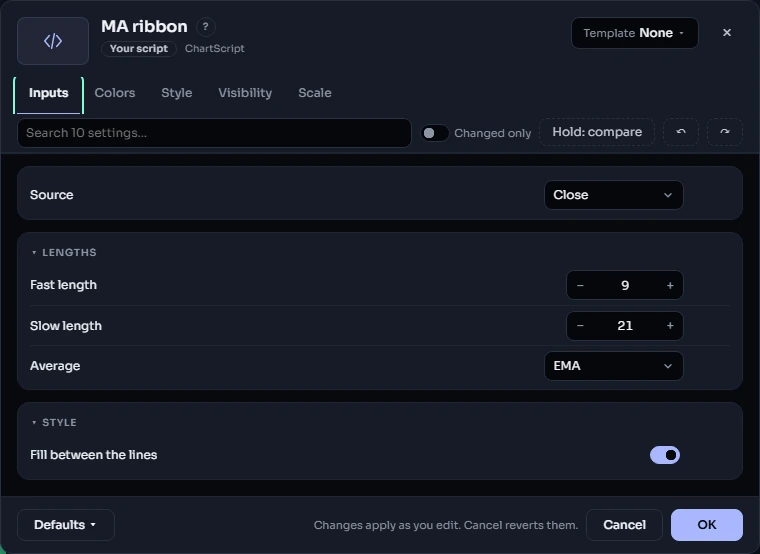Decrease Slow length with minus button
This screenshot has width=760, height=554.
[580, 326]
